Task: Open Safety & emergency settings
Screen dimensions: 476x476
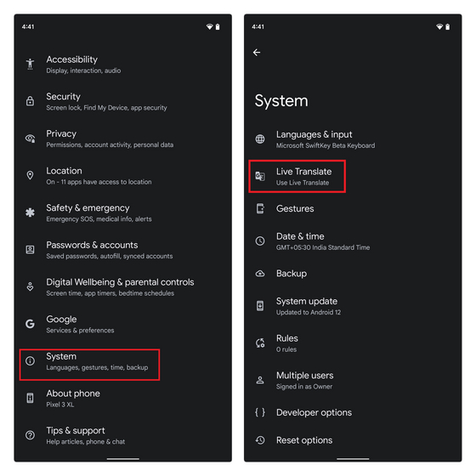Action: pos(122,212)
